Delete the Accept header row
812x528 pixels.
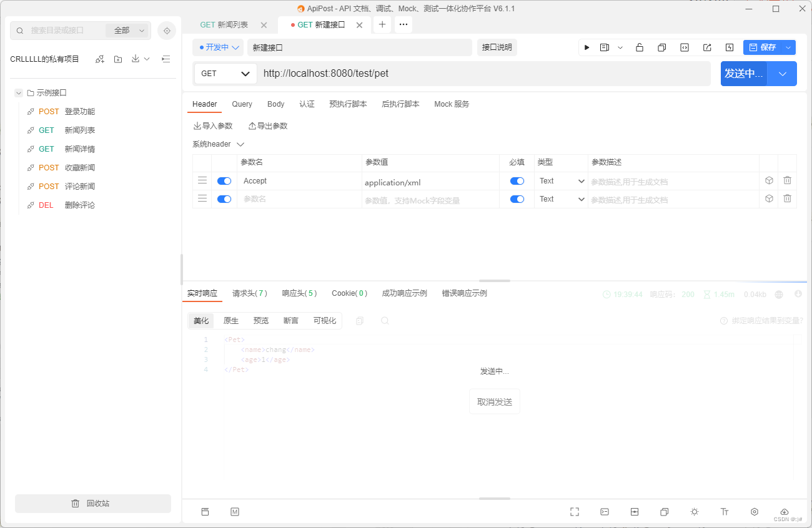click(x=787, y=180)
